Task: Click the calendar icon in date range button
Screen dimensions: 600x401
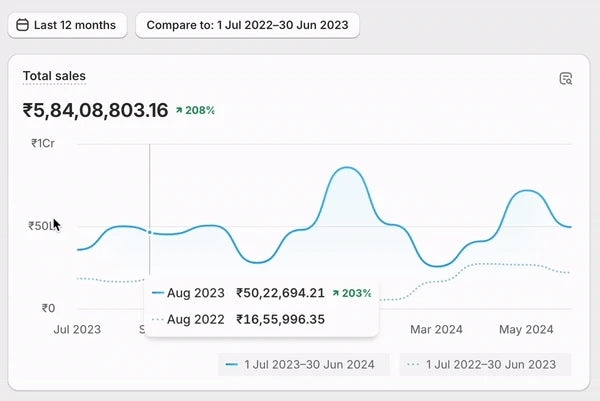Action: [x=23, y=25]
